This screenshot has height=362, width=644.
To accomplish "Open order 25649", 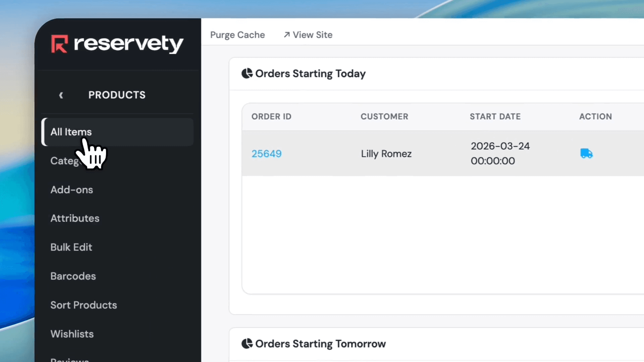I will point(267,154).
